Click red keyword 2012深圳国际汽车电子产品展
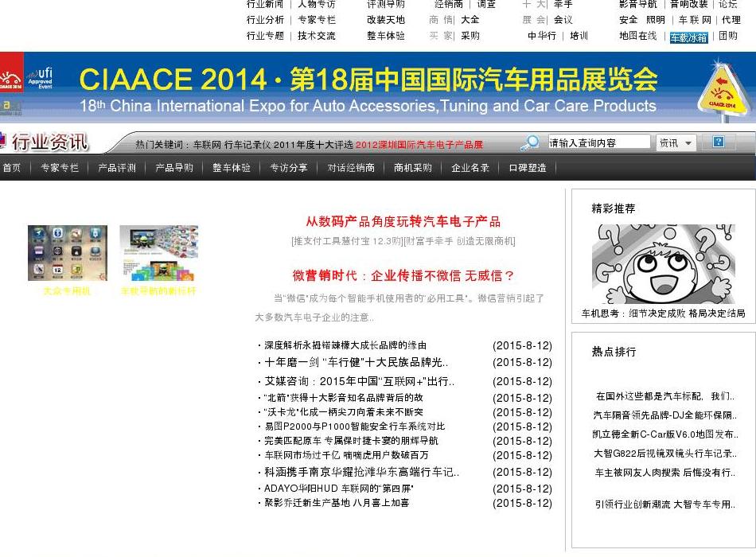This screenshot has height=557, width=756. [419, 145]
